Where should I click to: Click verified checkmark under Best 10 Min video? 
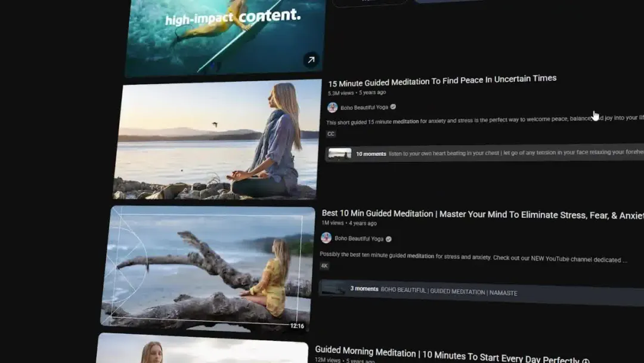click(389, 239)
